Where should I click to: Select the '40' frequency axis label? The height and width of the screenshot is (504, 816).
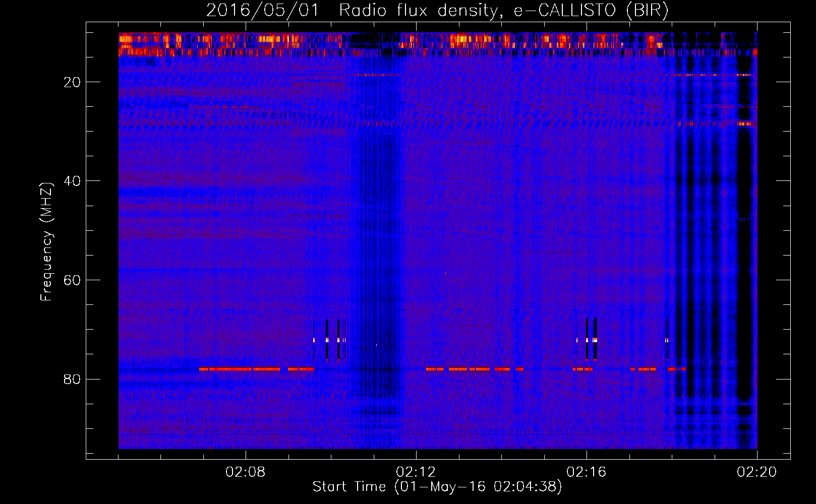click(72, 181)
